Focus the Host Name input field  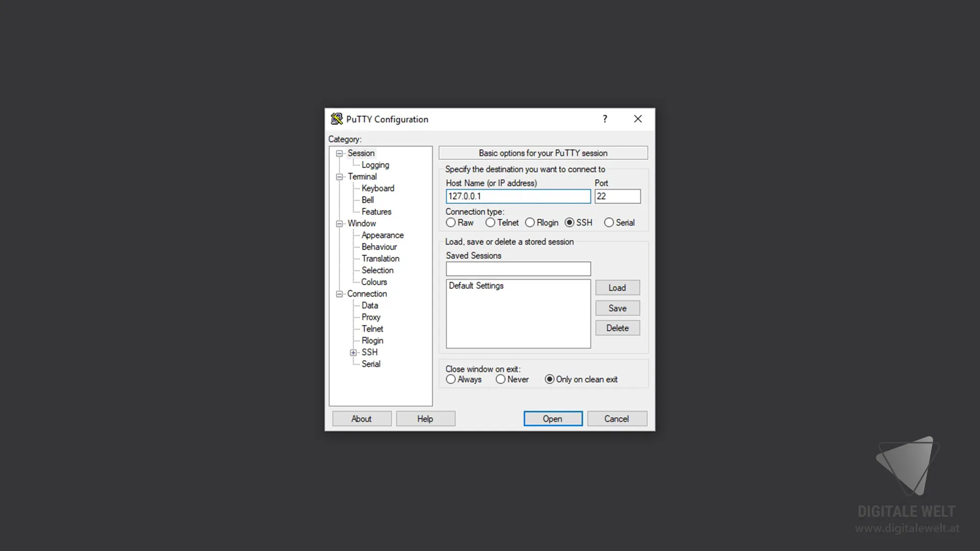(x=518, y=196)
